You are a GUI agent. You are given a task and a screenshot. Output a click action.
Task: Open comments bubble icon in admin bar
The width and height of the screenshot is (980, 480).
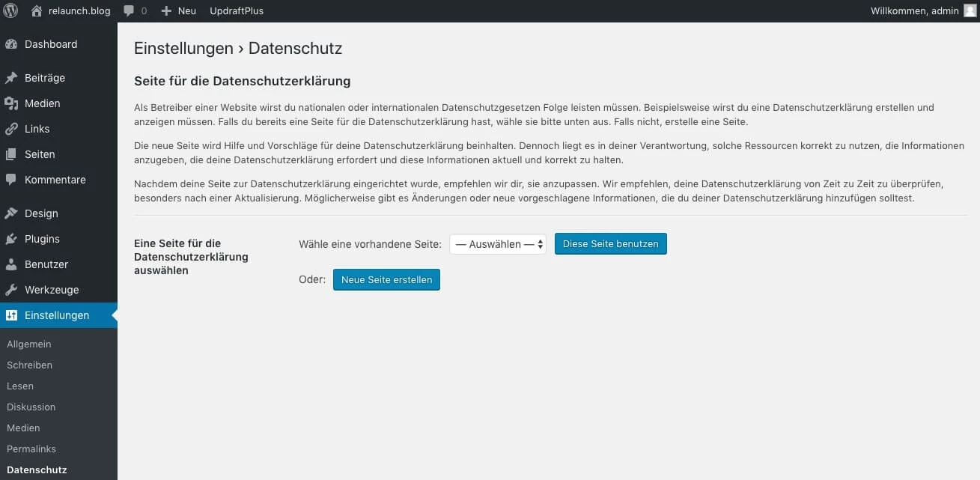tap(130, 11)
